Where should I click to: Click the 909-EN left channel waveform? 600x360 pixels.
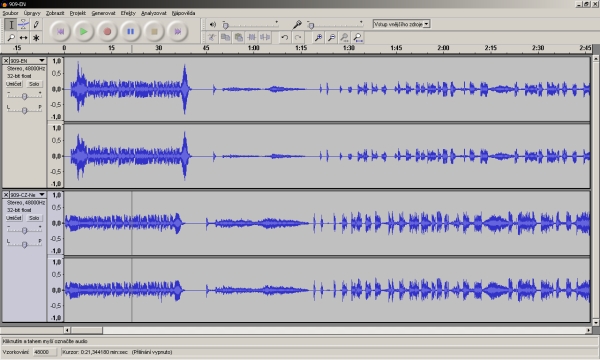(x=327, y=89)
